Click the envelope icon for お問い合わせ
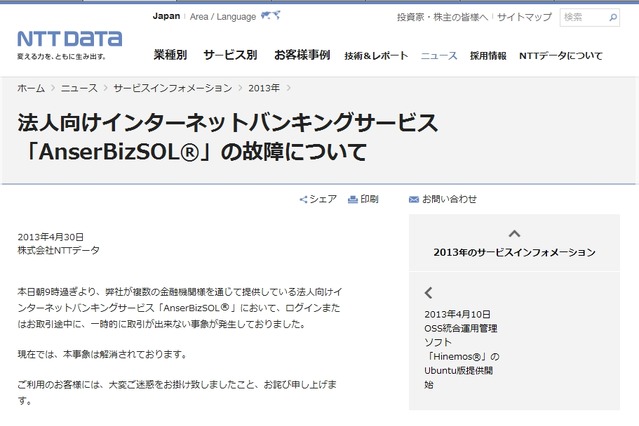The height and width of the screenshot is (426, 639). click(414, 199)
